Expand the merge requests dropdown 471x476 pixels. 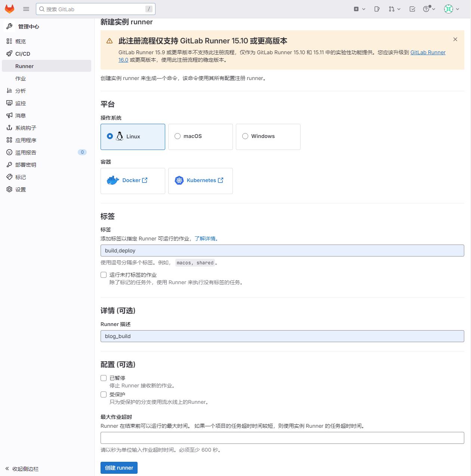coord(394,9)
